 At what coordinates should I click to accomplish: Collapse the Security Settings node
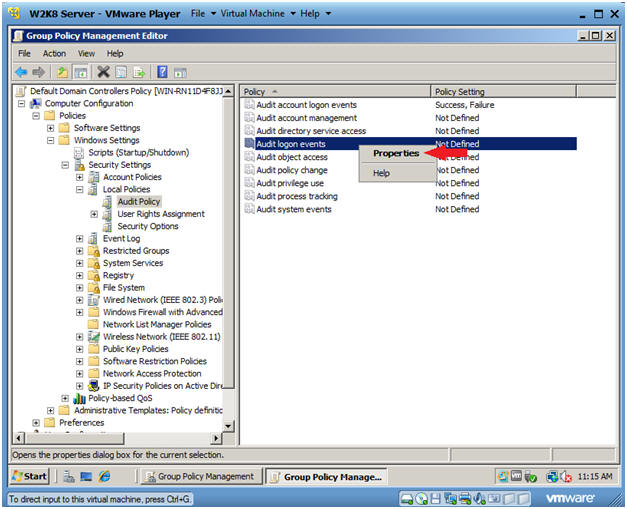click(65, 165)
